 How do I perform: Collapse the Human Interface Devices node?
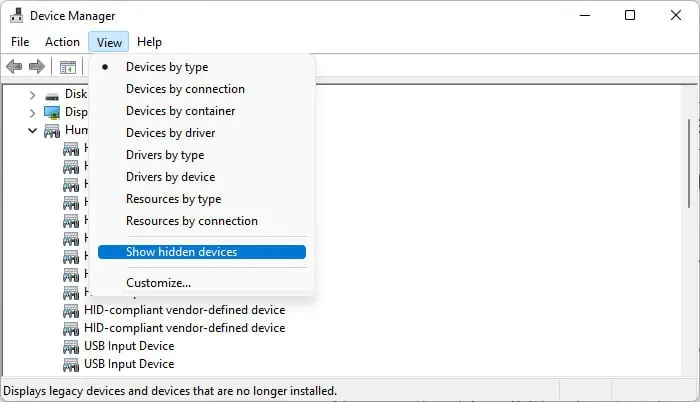pos(33,130)
